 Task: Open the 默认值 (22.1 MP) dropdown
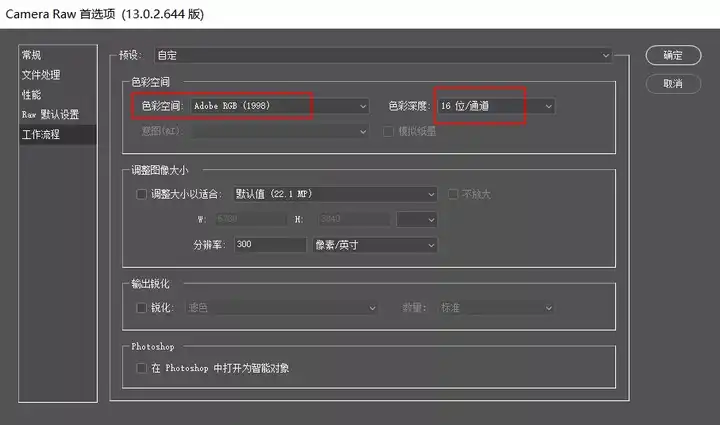point(335,194)
